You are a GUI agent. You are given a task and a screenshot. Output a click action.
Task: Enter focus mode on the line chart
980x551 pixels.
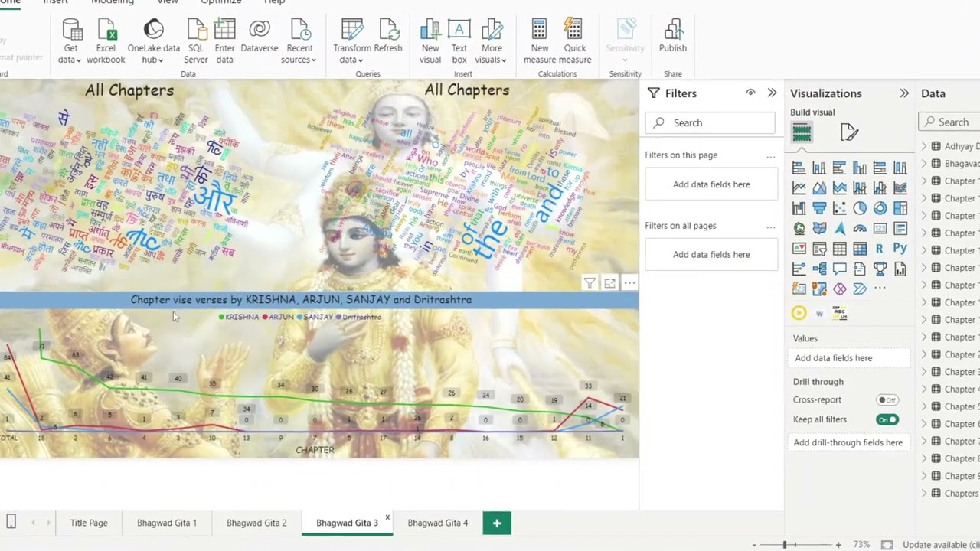(609, 283)
